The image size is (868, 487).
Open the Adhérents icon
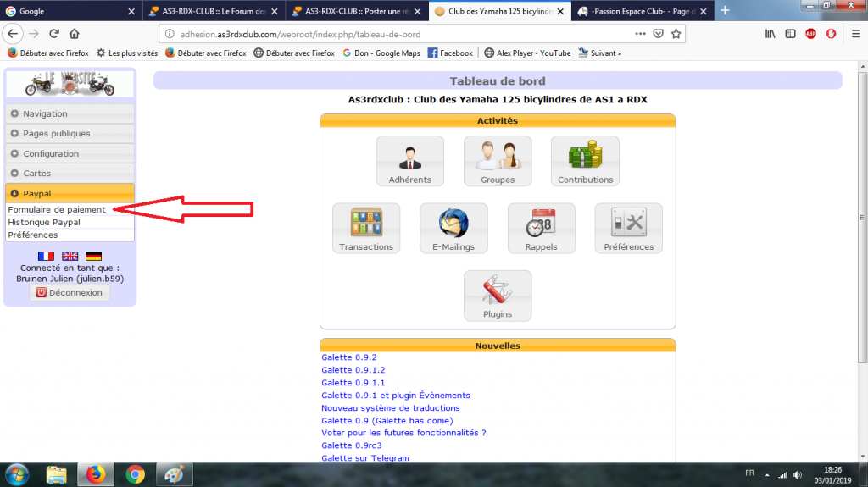[x=409, y=161]
